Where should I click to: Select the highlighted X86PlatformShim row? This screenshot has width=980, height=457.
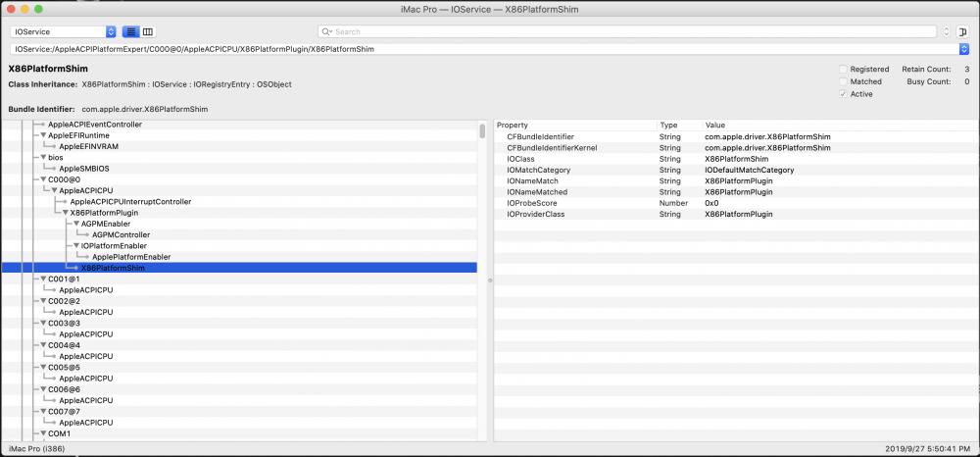pyautogui.click(x=239, y=268)
